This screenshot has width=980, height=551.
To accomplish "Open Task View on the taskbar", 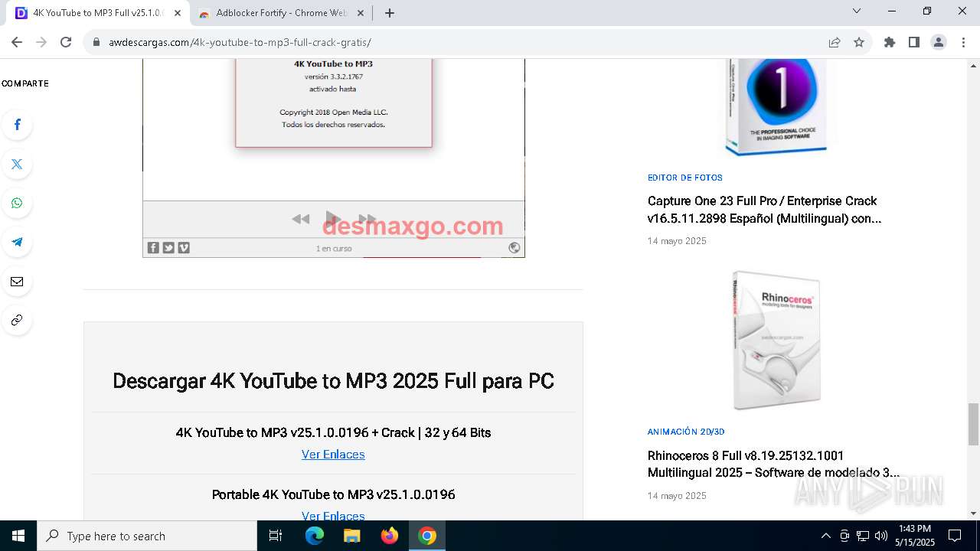I will 276,536.
